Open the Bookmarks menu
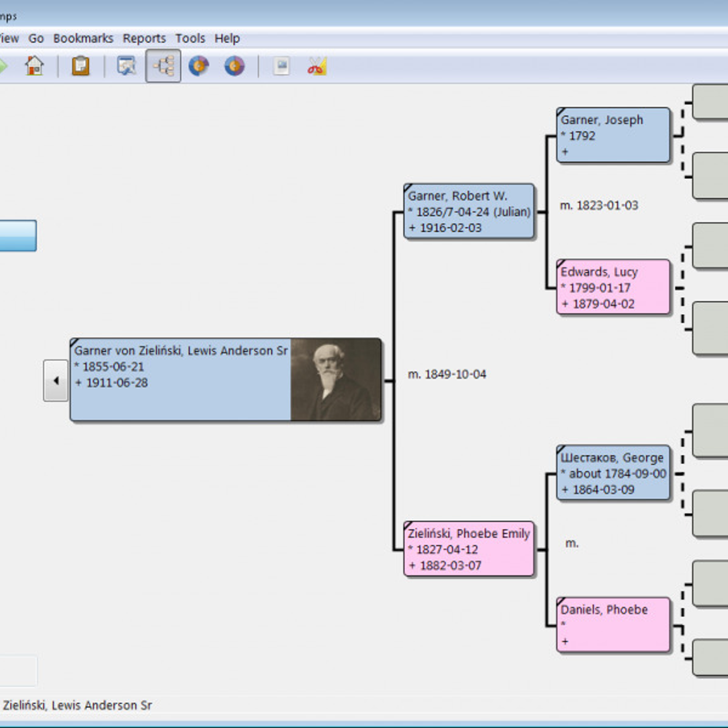 click(x=83, y=38)
